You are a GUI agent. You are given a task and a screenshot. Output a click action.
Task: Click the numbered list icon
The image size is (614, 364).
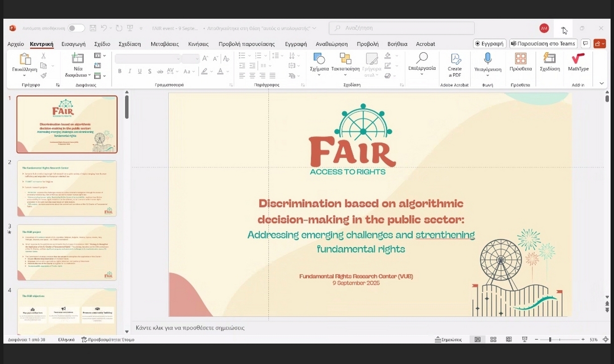[x=257, y=56]
